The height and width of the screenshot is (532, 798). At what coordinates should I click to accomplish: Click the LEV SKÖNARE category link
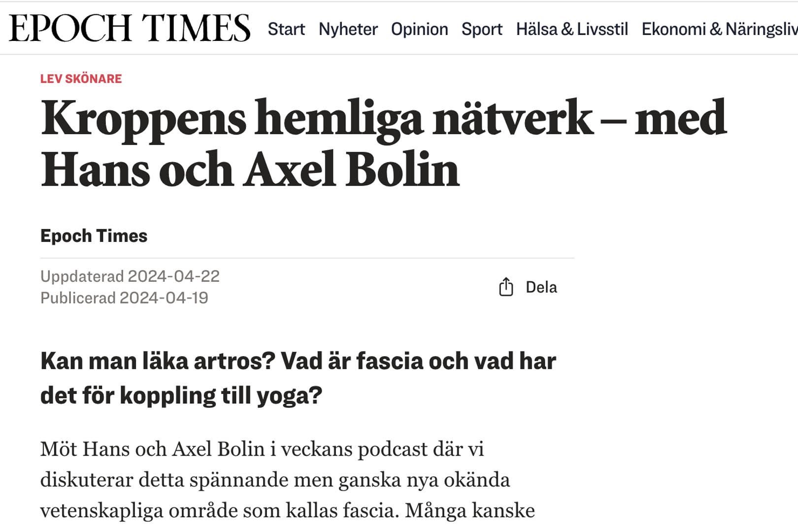tap(81, 79)
